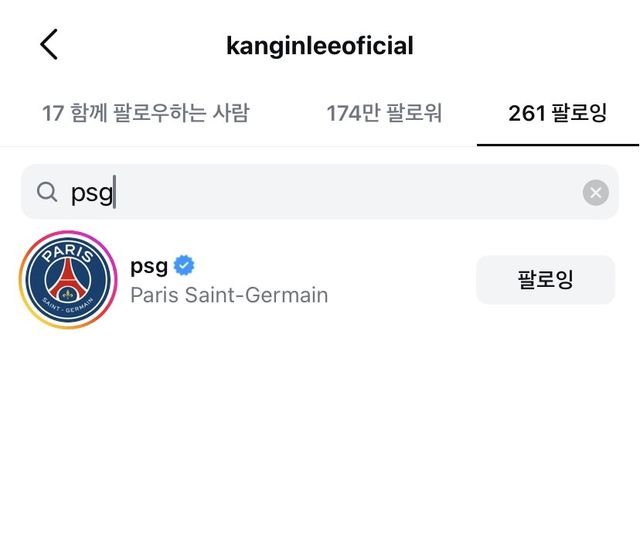Click the magnifying glass search icon

(47, 192)
